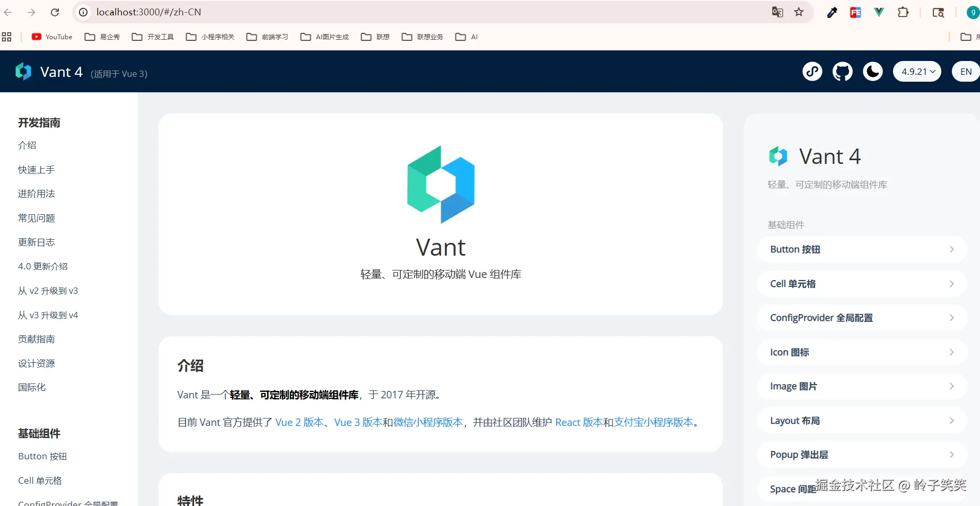Open 4.0 更新介绍 in the sidebar
980x506 pixels.
(43, 266)
